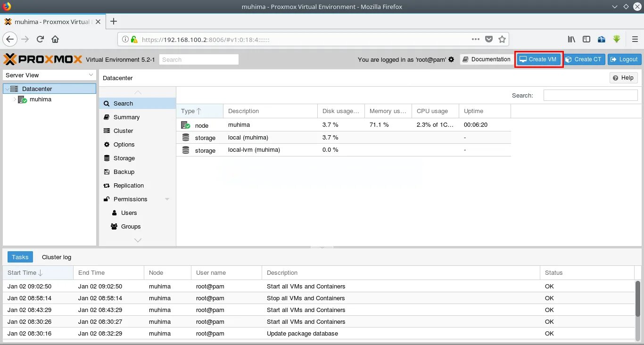Click the Create VM button
This screenshot has height=345, width=644.
point(538,59)
